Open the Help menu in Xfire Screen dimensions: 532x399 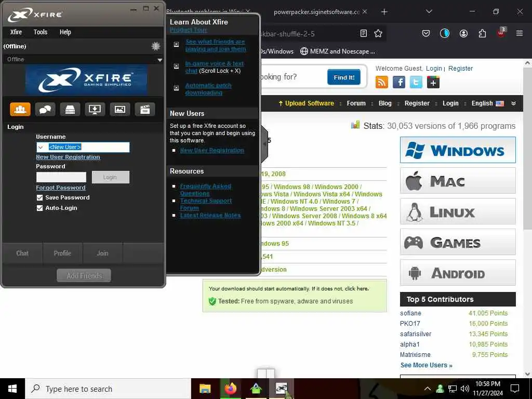coord(65,32)
